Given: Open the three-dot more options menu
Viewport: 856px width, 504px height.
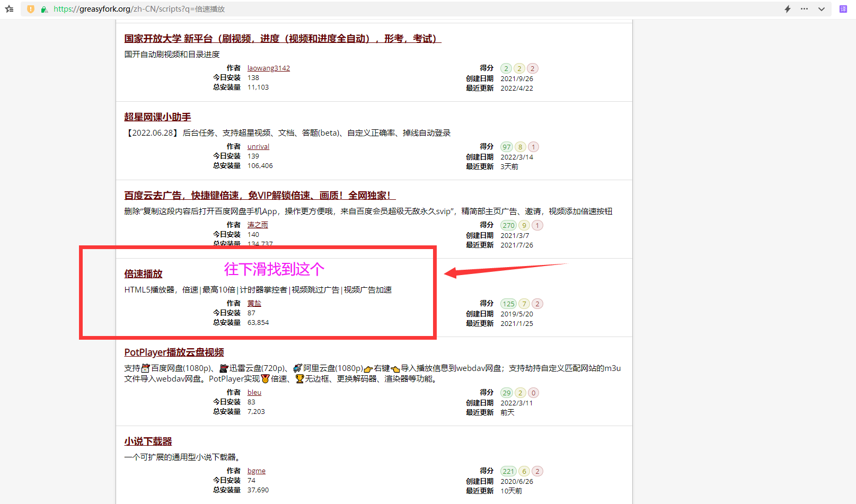Looking at the screenshot, I should (804, 9).
